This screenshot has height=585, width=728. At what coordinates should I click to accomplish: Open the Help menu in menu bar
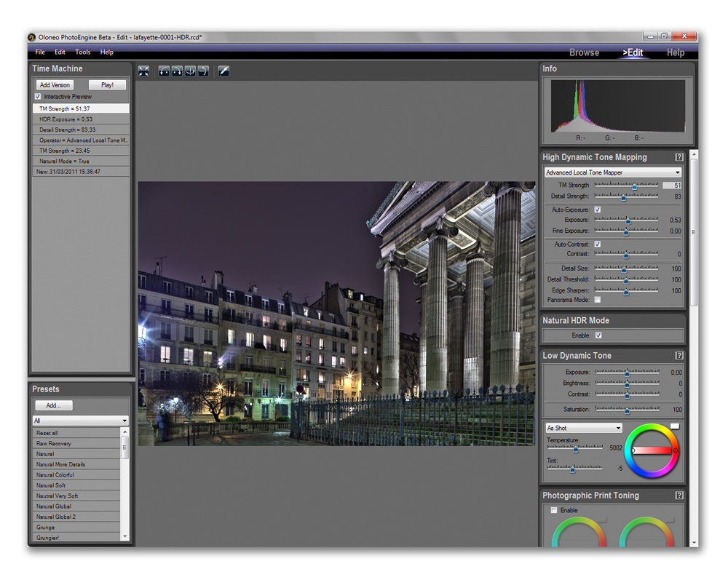pos(107,52)
